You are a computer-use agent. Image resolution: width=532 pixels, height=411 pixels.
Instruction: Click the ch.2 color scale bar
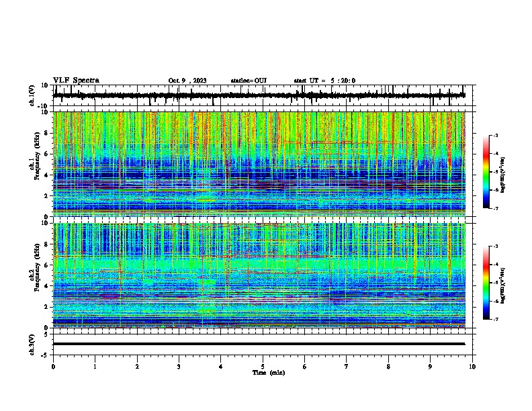[486, 283]
